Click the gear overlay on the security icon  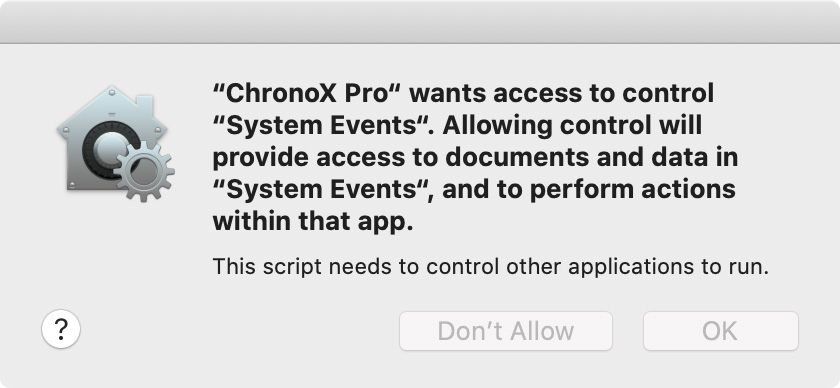click(x=145, y=171)
